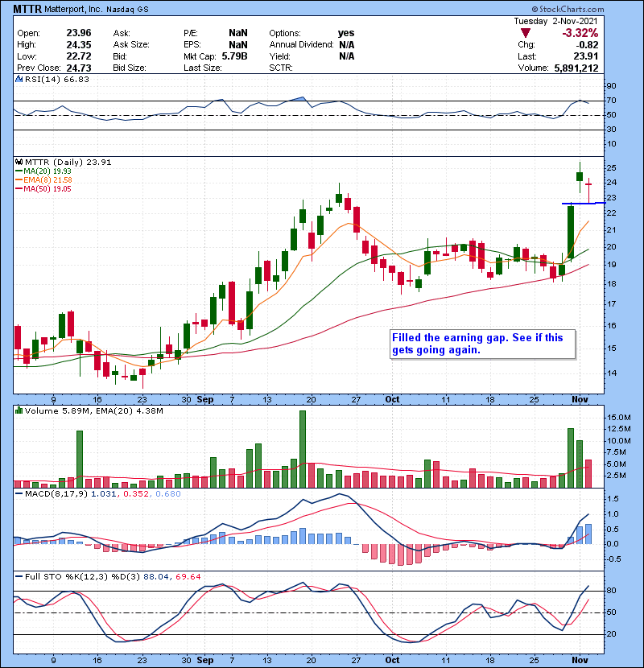Click the Volume value 5,891,212
This screenshot has width=644, height=668.
tap(576, 68)
